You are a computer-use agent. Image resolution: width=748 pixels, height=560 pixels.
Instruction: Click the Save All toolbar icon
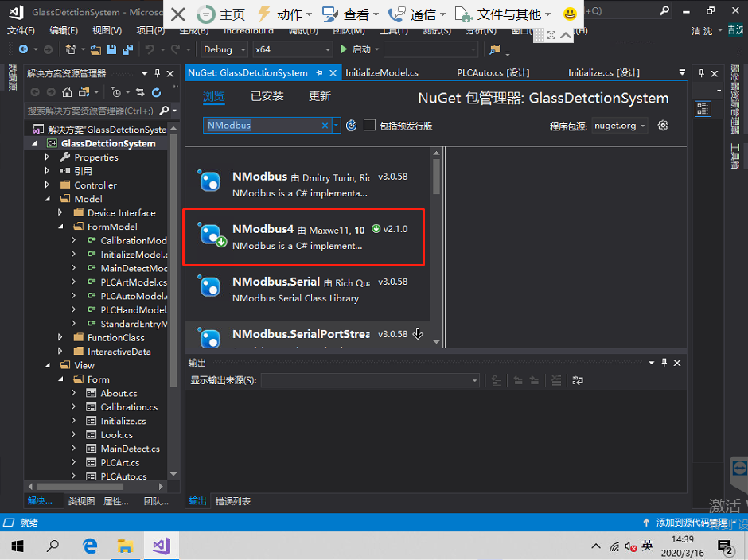pyautogui.click(x=127, y=49)
